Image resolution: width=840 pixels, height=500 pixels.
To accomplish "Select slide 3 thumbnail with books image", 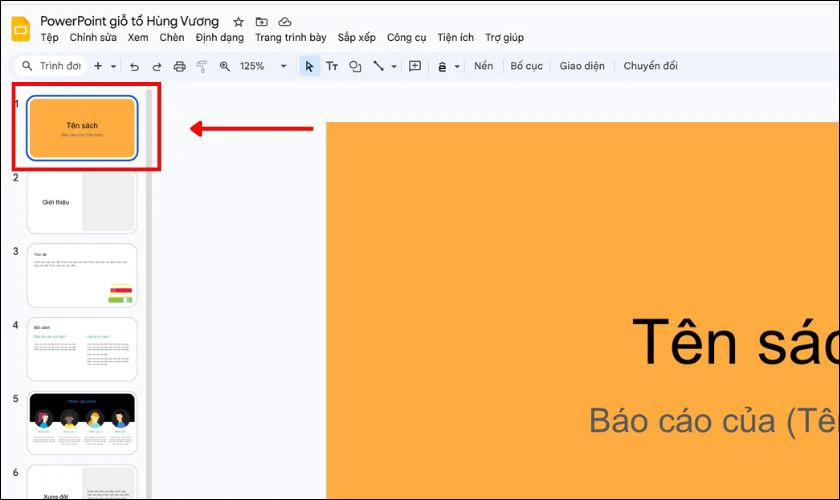I will [x=82, y=275].
